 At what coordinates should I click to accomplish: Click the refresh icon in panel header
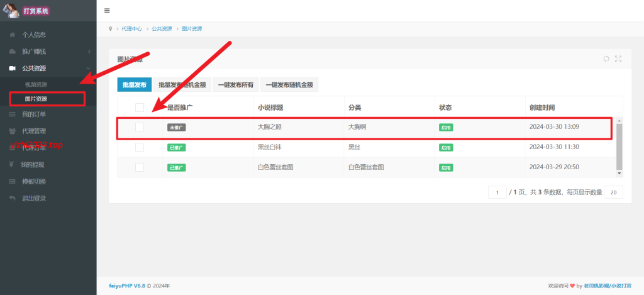click(606, 59)
